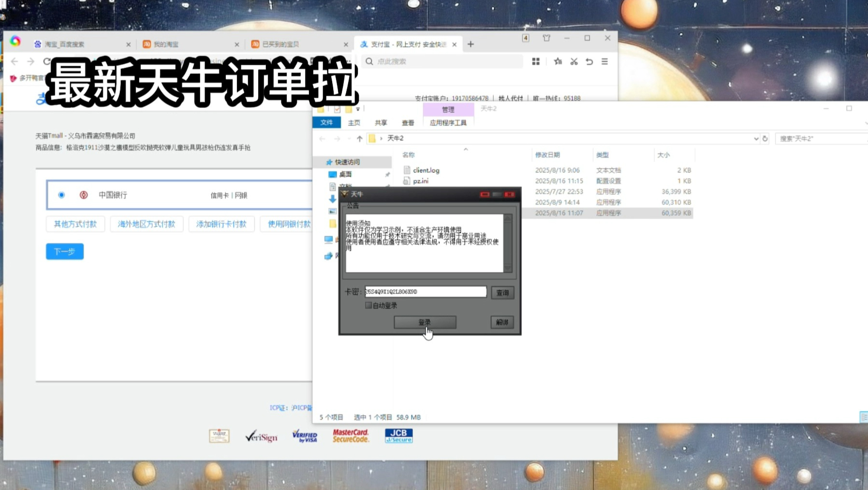Expand the Explorer address bar dropdown
Screen dimensions: 868x490
[x=756, y=138]
